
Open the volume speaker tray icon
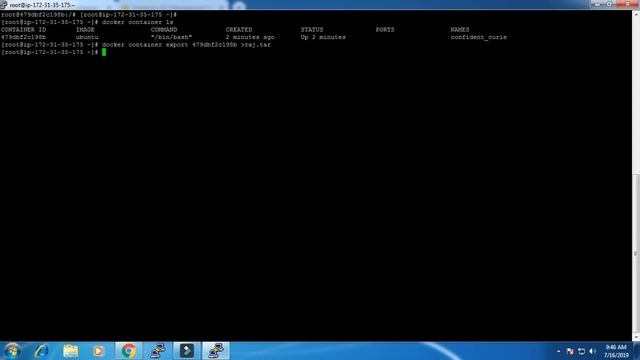(x=592, y=351)
